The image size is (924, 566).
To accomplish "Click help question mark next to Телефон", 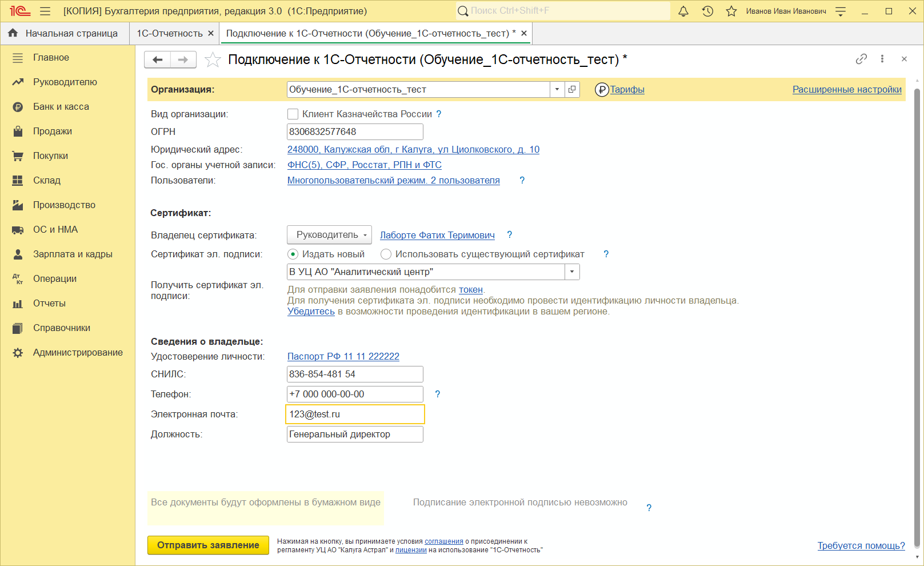I will (438, 394).
